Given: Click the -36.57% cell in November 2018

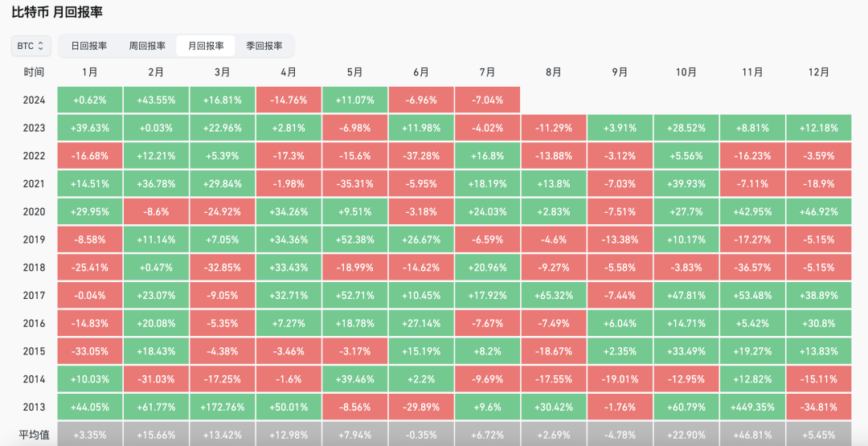Looking at the screenshot, I should [x=752, y=268].
